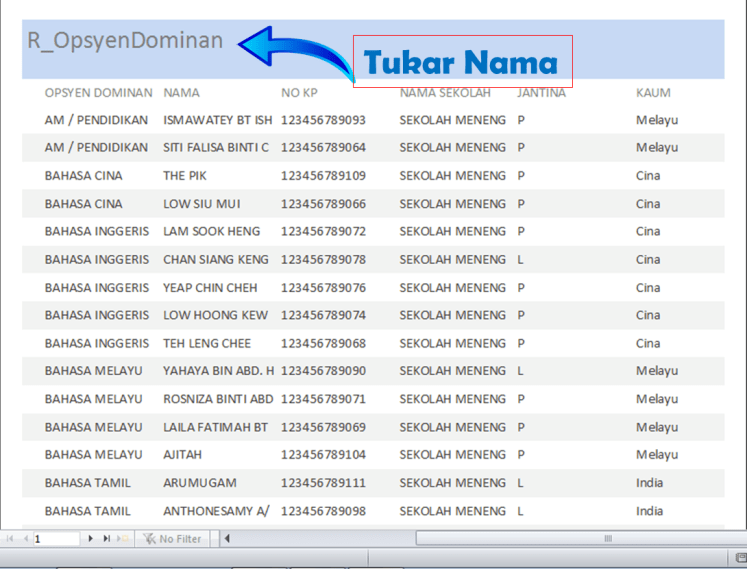The height and width of the screenshot is (569, 747).
Task: Click the ARUMUGAM name entry
Action: (x=200, y=483)
